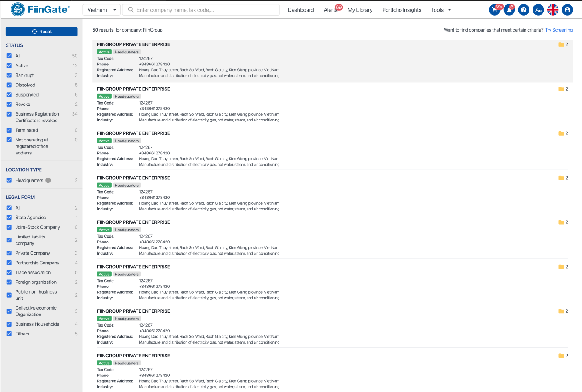Open the user profile account icon
Image resolution: width=582 pixels, height=392 pixels.
coord(567,10)
